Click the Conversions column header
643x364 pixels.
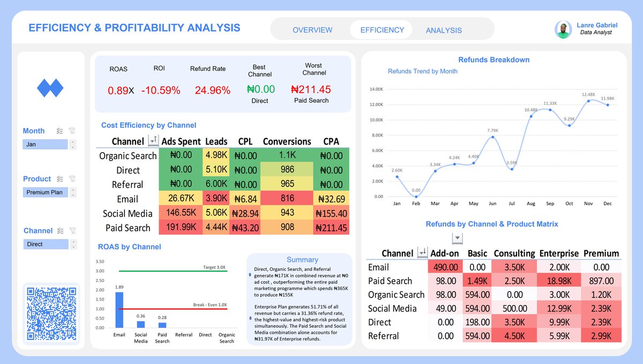pyautogui.click(x=287, y=141)
